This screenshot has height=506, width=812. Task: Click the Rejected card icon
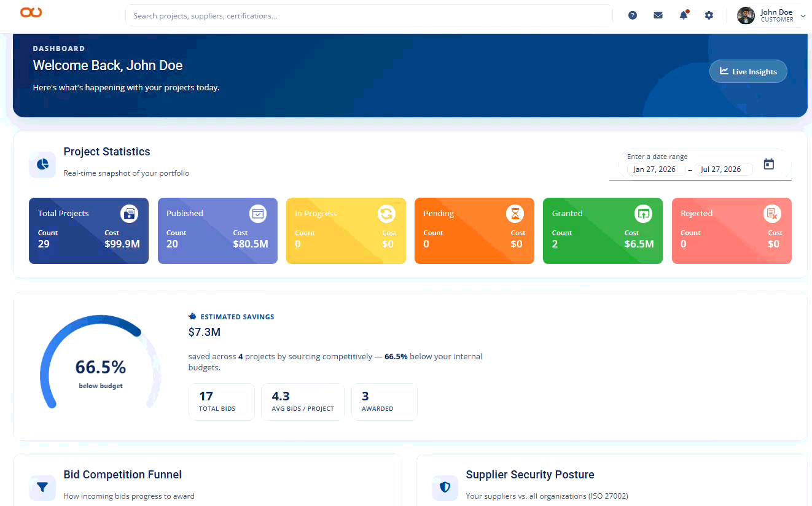[x=772, y=214]
